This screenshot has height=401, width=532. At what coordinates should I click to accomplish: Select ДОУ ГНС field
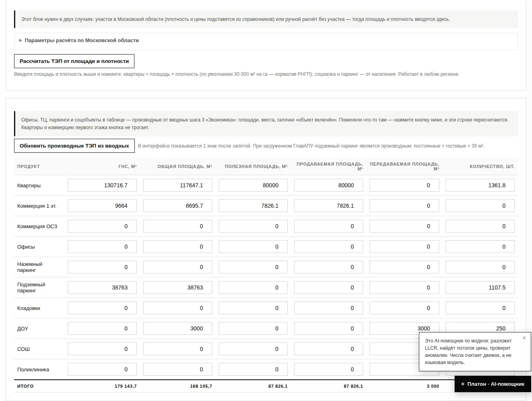tap(102, 328)
